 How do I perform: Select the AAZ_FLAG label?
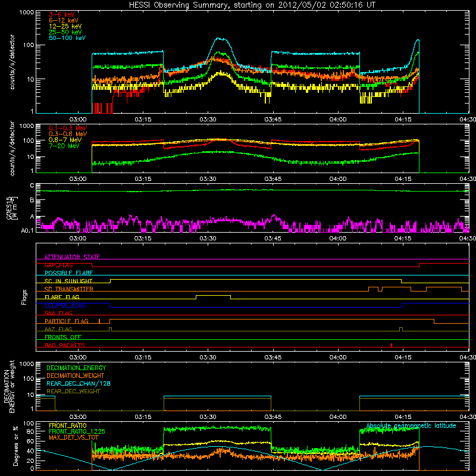click(58, 329)
